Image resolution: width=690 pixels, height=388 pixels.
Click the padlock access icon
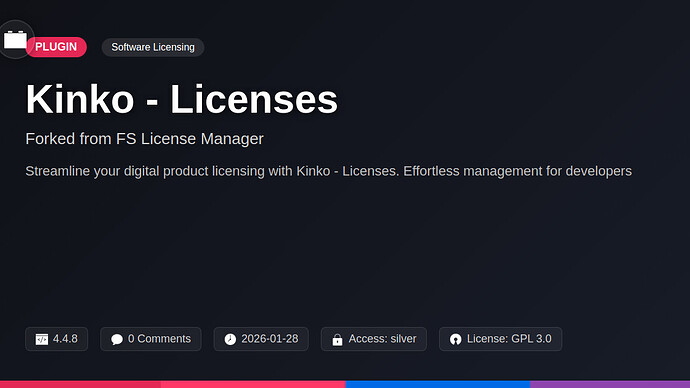click(338, 339)
